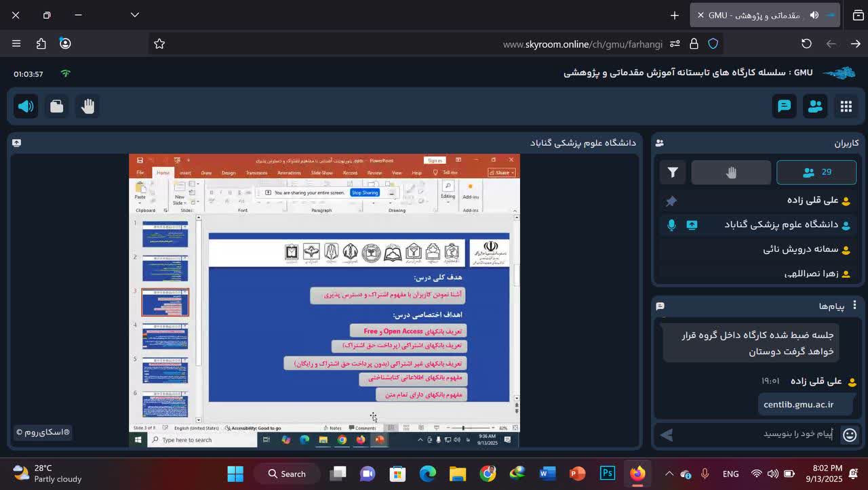Open the messages panel three-dot menu
868x490 pixels.
point(854,306)
